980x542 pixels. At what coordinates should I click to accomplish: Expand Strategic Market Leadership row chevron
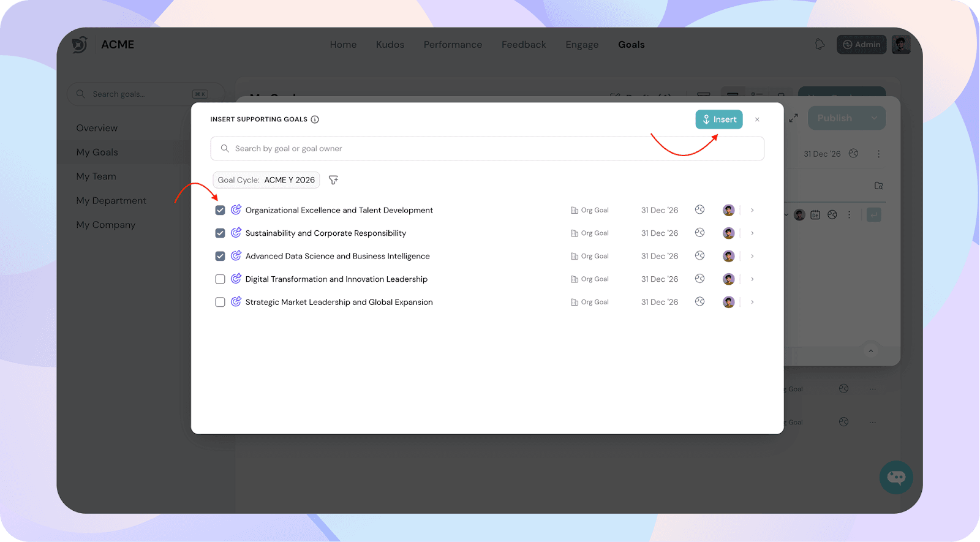click(752, 302)
